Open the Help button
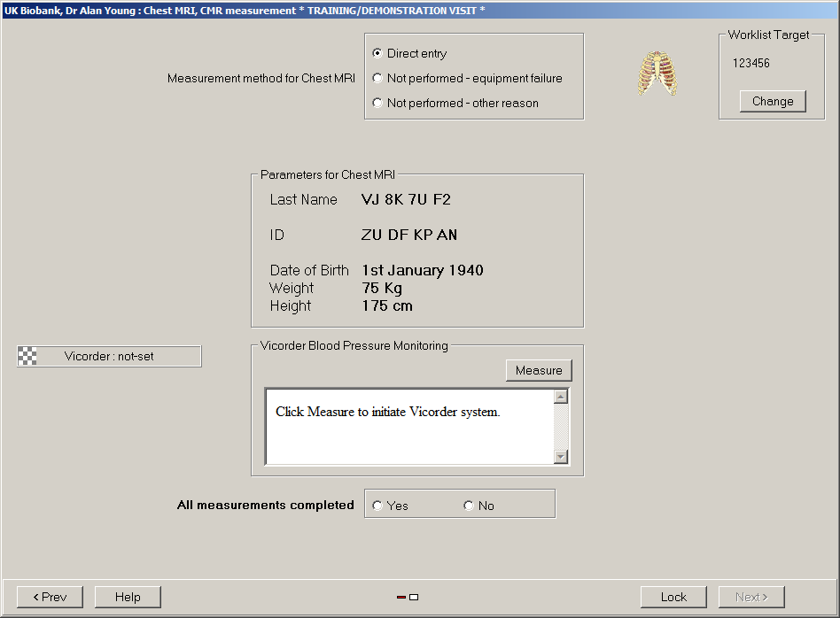Screen dimensions: 840x618 click(x=128, y=598)
